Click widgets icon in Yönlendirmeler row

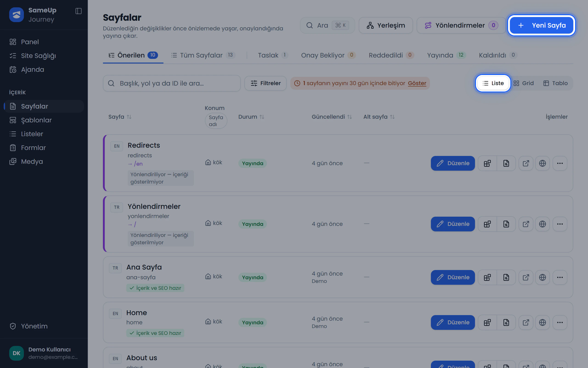pyautogui.click(x=487, y=224)
